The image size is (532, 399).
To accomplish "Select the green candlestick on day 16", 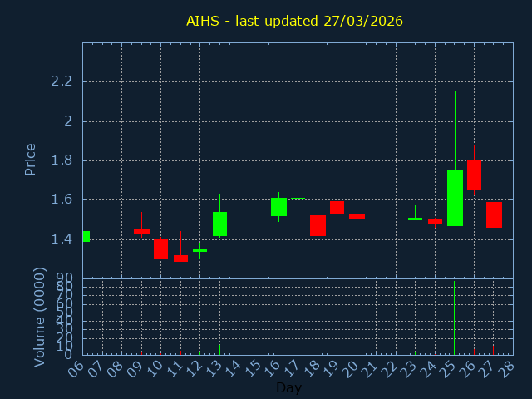I will tap(278, 207).
